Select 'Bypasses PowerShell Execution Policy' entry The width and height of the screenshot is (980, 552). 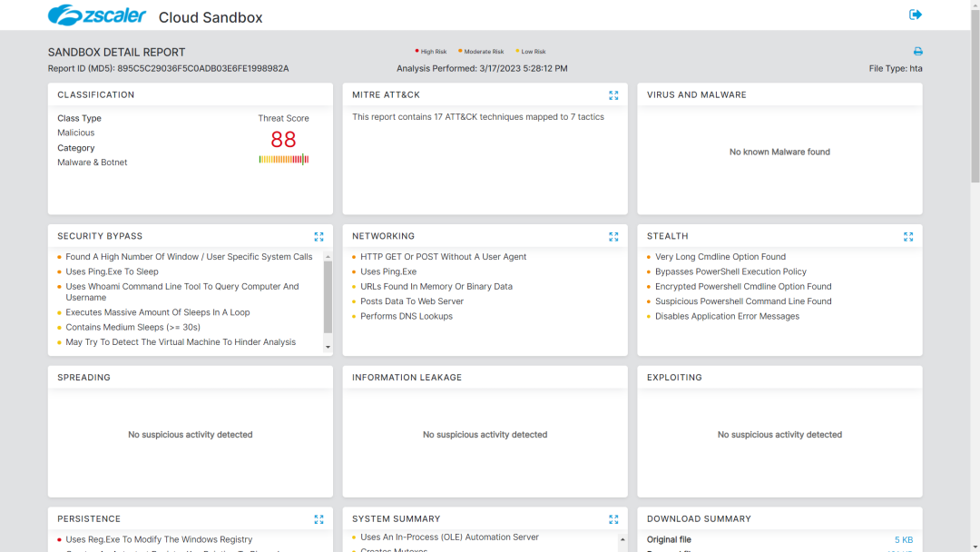point(730,271)
